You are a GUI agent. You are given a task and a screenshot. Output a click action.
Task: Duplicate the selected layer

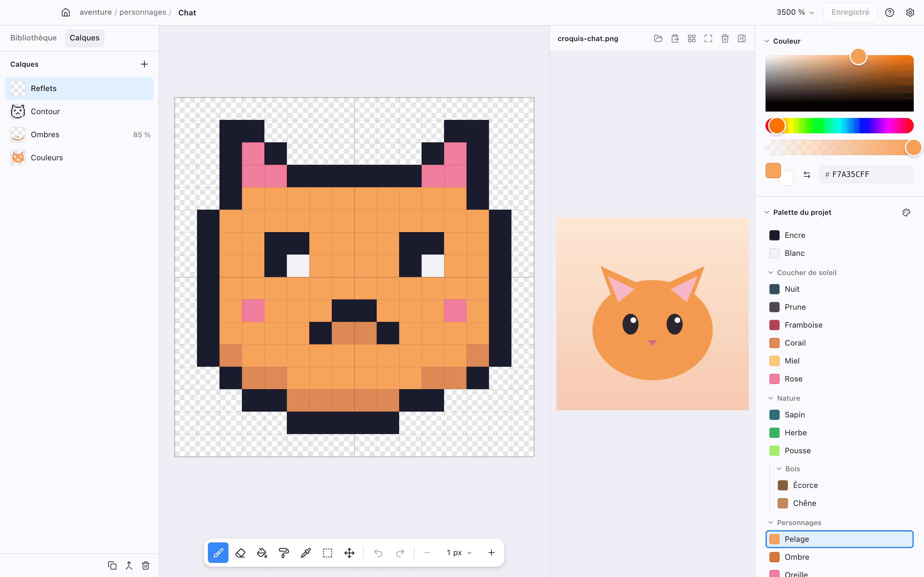pyautogui.click(x=112, y=565)
